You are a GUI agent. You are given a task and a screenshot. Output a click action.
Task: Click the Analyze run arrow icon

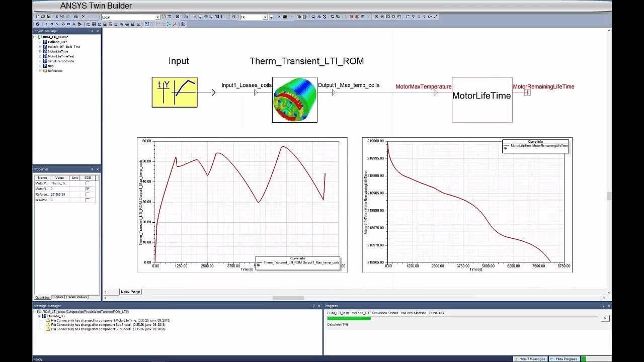[279, 17]
